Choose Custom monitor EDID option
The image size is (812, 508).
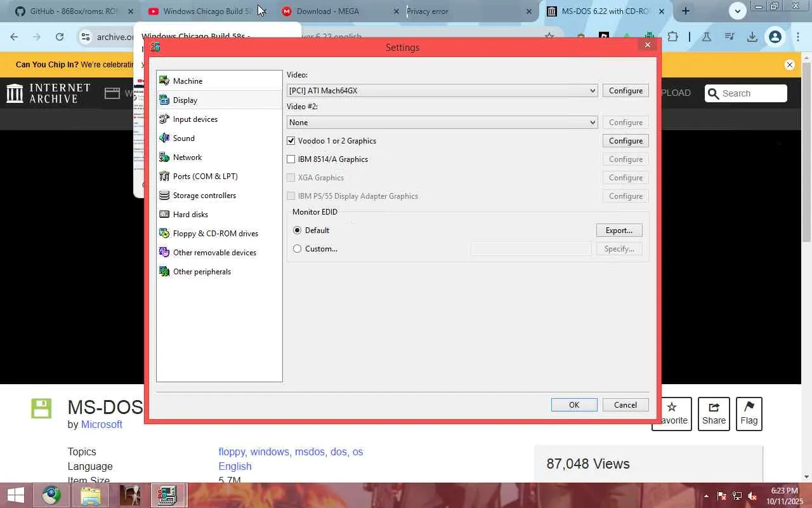point(297,249)
